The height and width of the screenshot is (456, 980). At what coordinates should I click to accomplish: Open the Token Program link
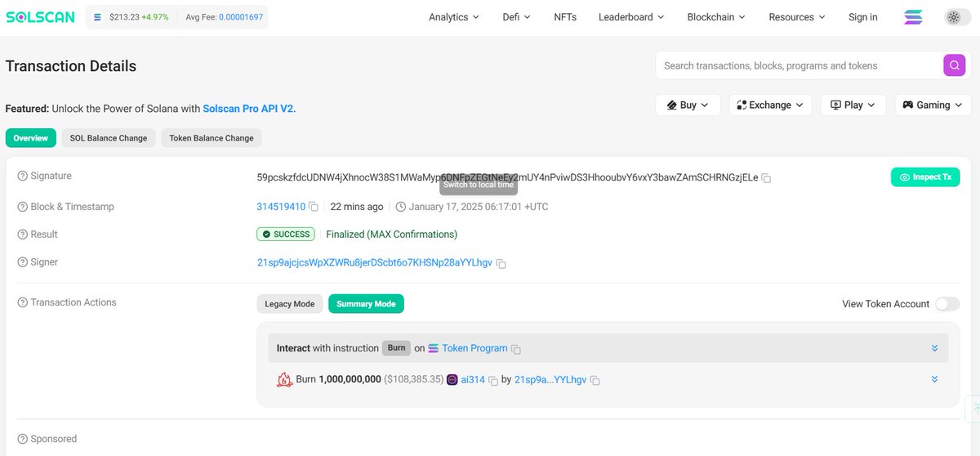[x=474, y=348]
